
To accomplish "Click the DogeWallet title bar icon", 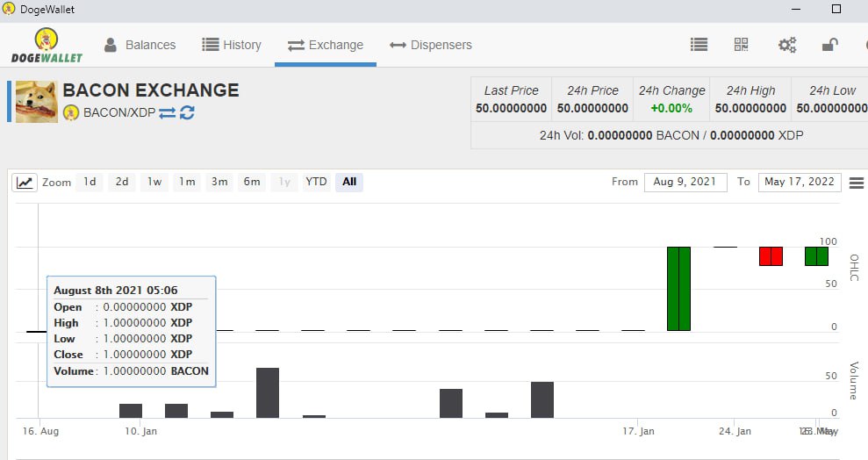I will [x=8, y=9].
